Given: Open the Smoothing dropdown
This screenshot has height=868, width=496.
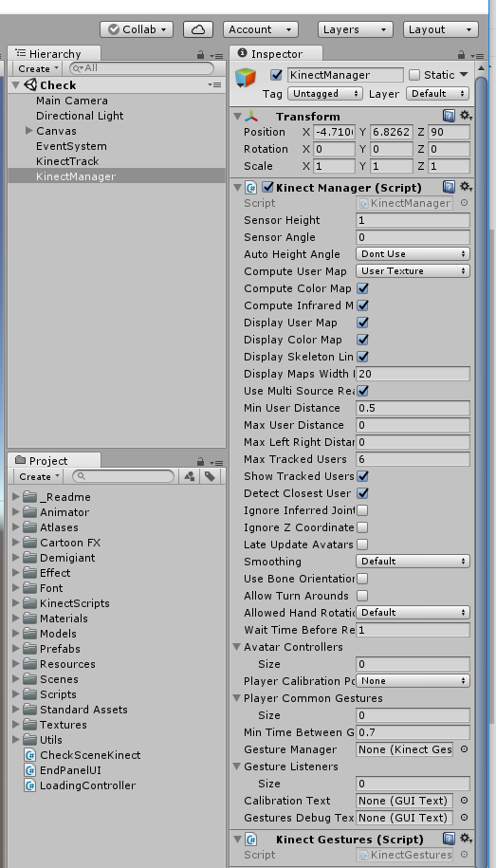Looking at the screenshot, I should pyautogui.click(x=413, y=562).
